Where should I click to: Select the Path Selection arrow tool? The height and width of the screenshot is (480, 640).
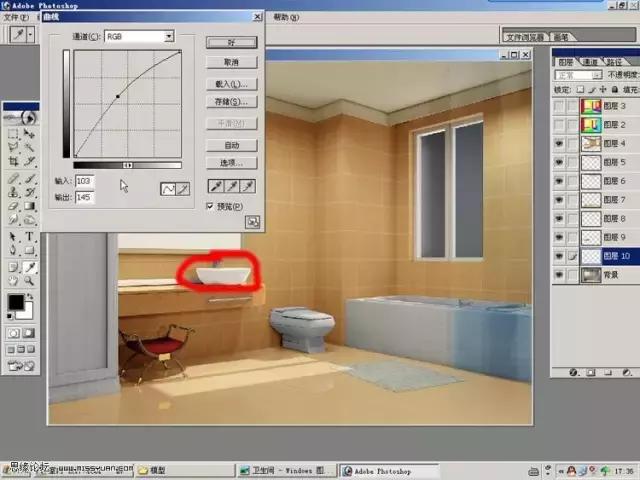point(13,236)
